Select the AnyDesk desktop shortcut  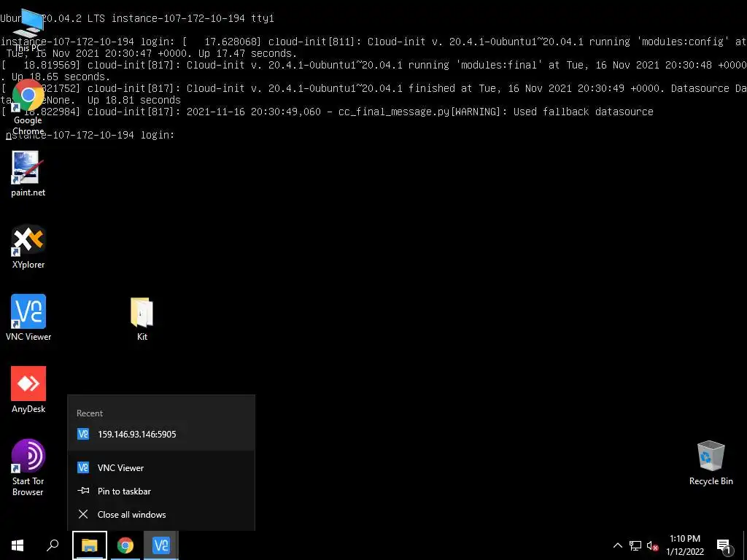(28, 391)
